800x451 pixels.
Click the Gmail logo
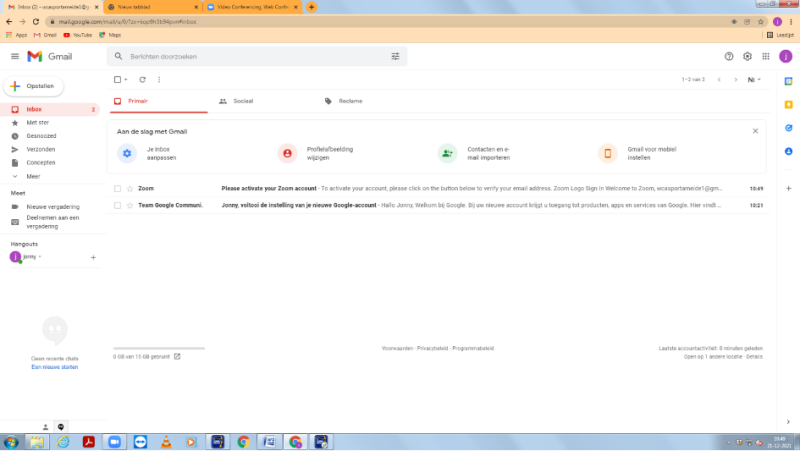point(49,57)
